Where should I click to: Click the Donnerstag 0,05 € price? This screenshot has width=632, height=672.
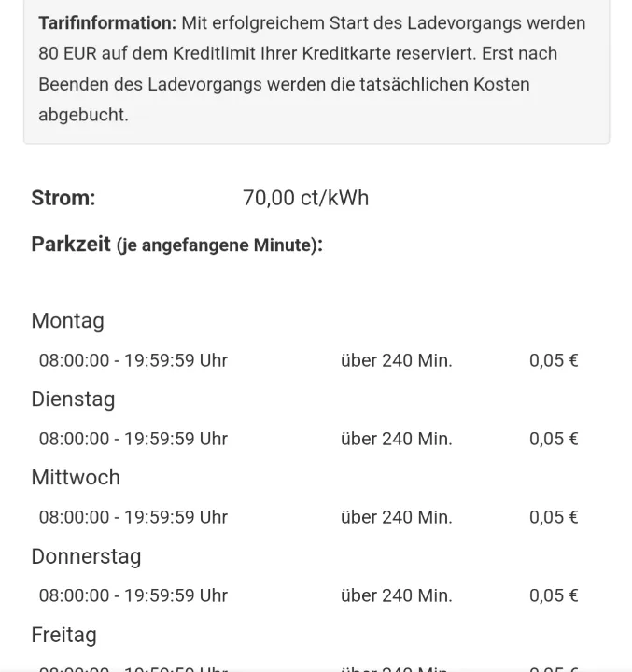[554, 595]
